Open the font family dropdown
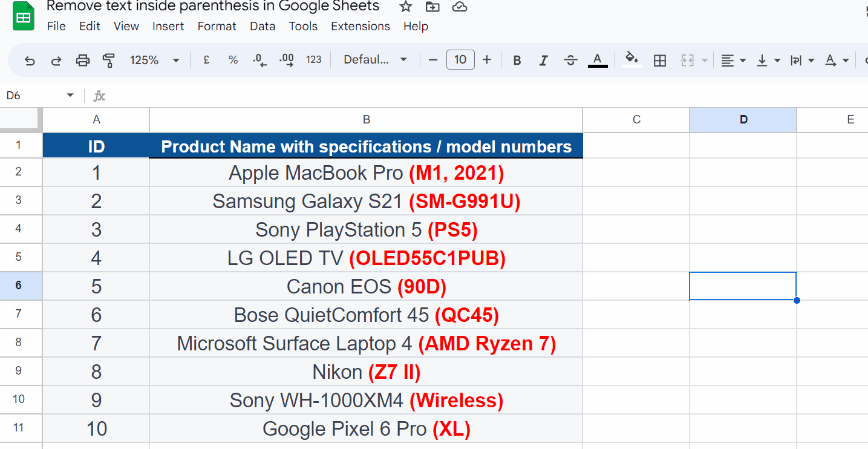 tap(374, 60)
